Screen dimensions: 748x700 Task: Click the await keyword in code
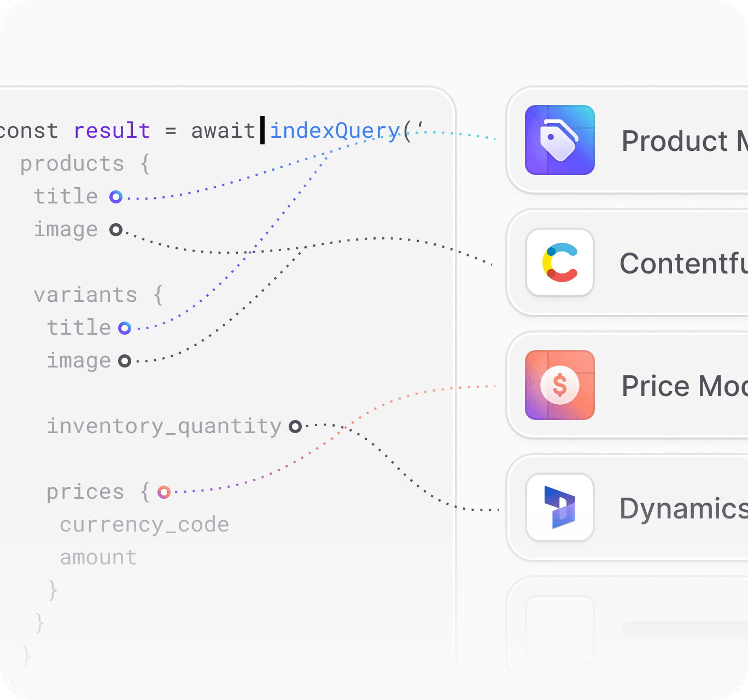[223, 131]
